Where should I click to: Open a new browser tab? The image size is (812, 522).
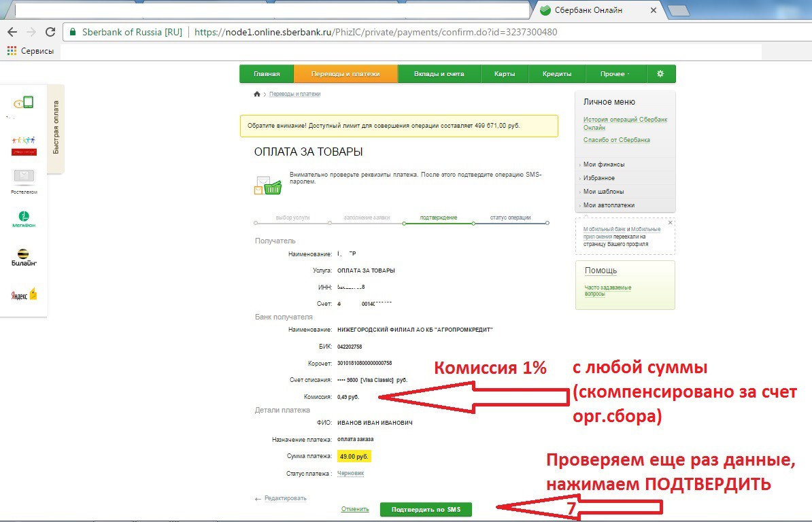click(x=679, y=10)
